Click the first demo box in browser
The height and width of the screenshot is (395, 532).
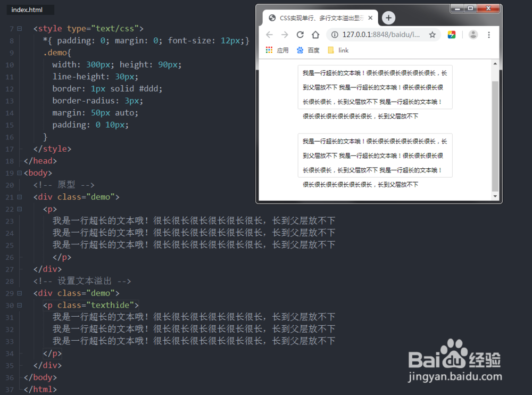pyautogui.click(x=375, y=87)
